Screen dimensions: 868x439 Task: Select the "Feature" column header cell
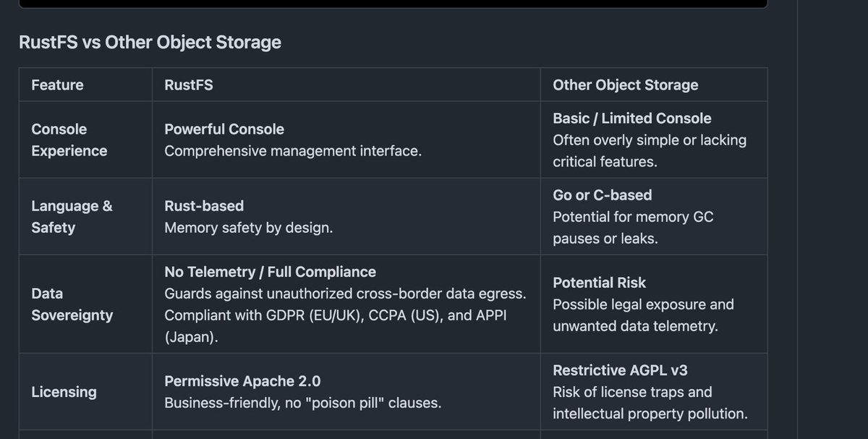57,85
